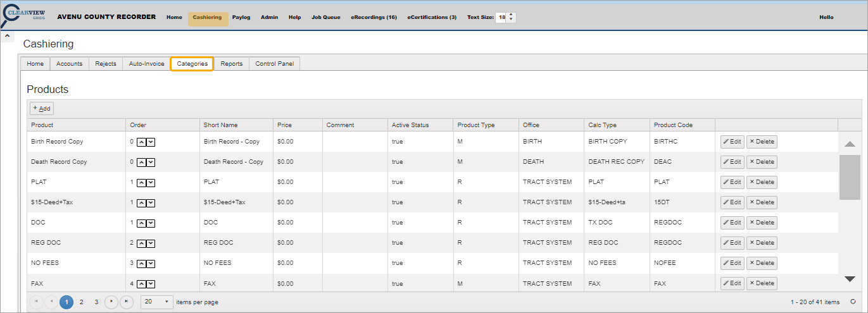The height and width of the screenshot is (313, 868).
Task: Go to next page of products
Action: click(111, 302)
